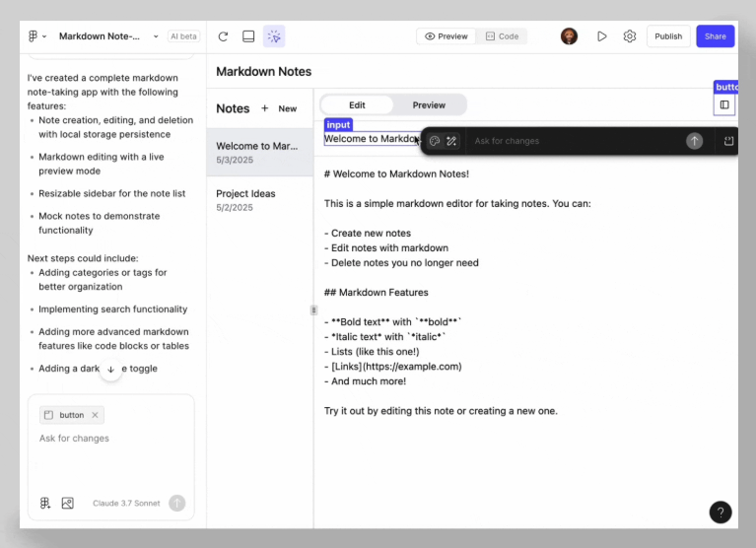Click the attach-to-chat icon at bar end
Image resolution: width=756 pixels, height=548 pixels.
pyautogui.click(x=728, y=141)
